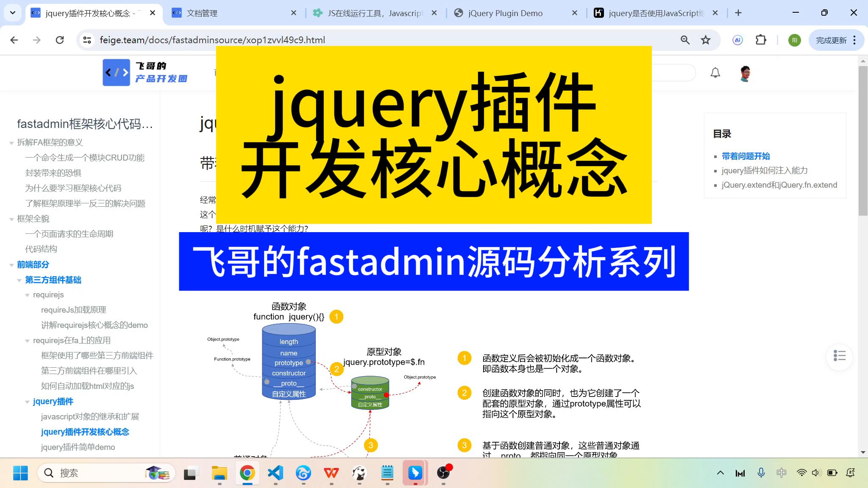Open notifications bell icon

point(715,73)
